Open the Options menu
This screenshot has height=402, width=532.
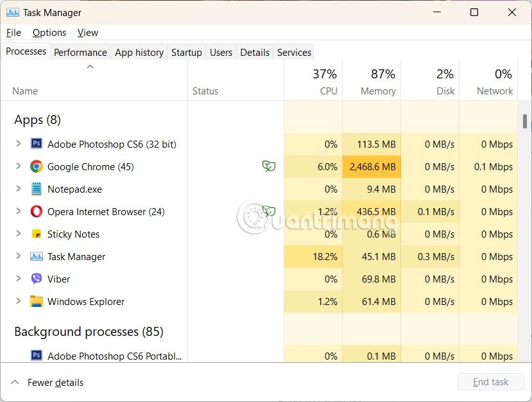coord(49,33)
